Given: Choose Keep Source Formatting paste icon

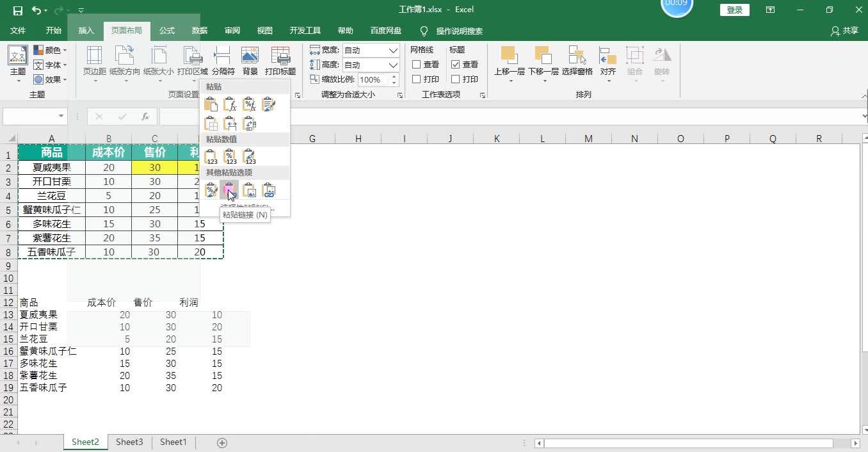Looking at the screenshot, I should click(269, 104).
